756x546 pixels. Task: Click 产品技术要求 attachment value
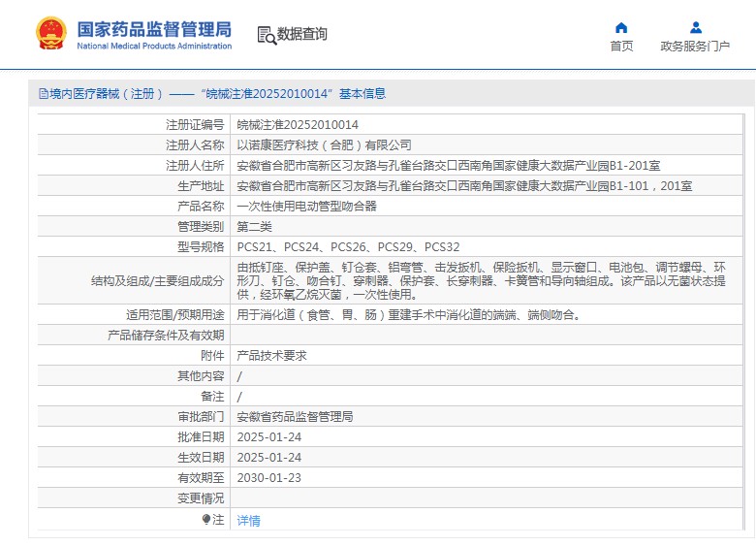(x=271, y=356)
